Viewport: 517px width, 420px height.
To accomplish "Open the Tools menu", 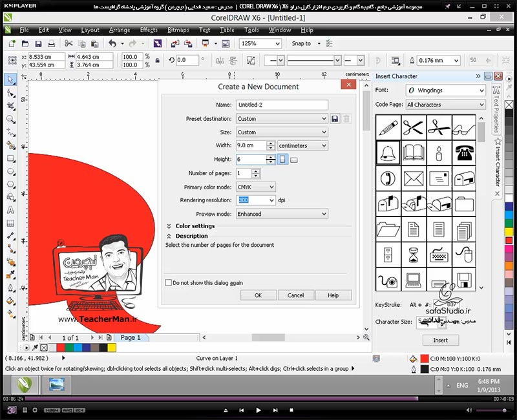I will [251, 30].
